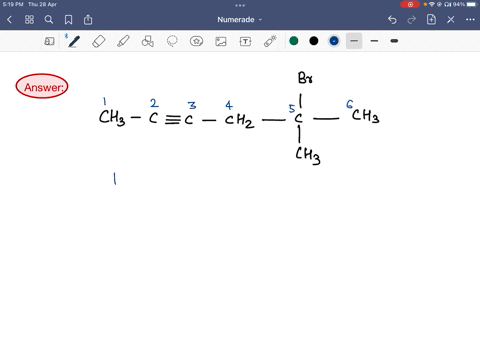480x360 pixels.
Task: Redo the last undone stroke
Action: coord(412,20)
